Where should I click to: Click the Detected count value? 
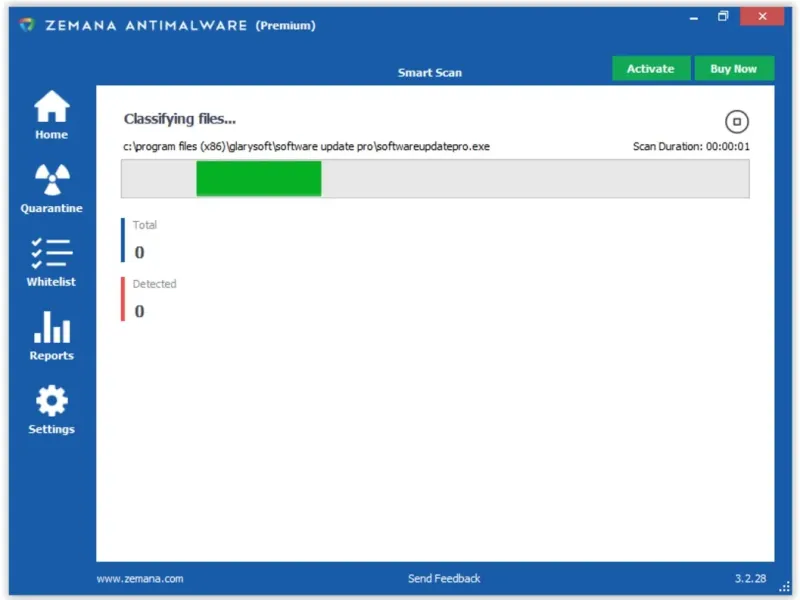[139, 311]
